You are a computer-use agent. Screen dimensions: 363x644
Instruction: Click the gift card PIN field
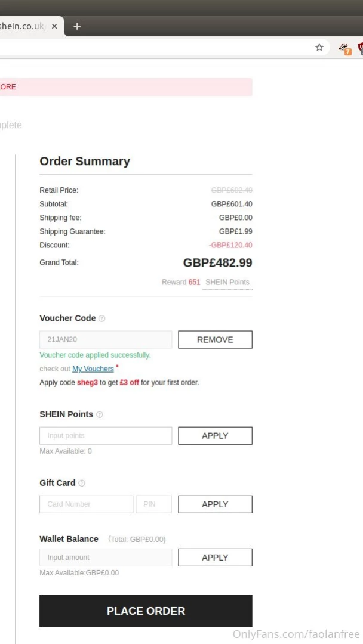click(153, 504)
